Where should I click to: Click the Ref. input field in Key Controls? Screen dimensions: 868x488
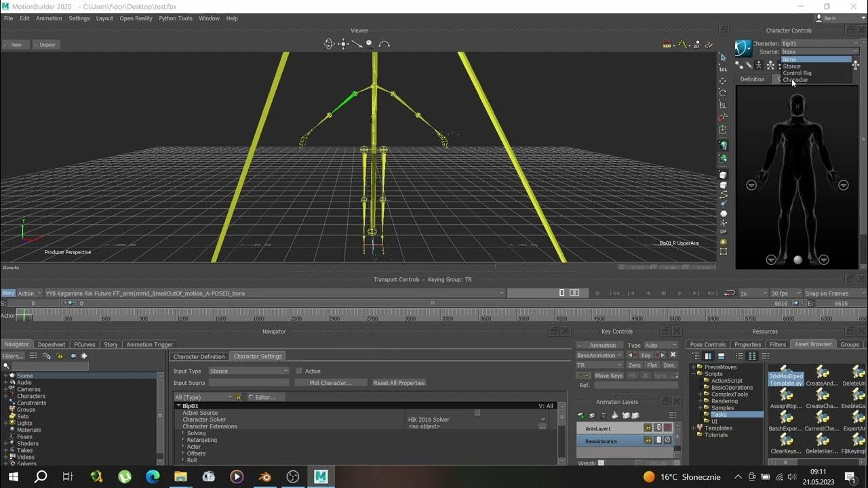[636, 385]
